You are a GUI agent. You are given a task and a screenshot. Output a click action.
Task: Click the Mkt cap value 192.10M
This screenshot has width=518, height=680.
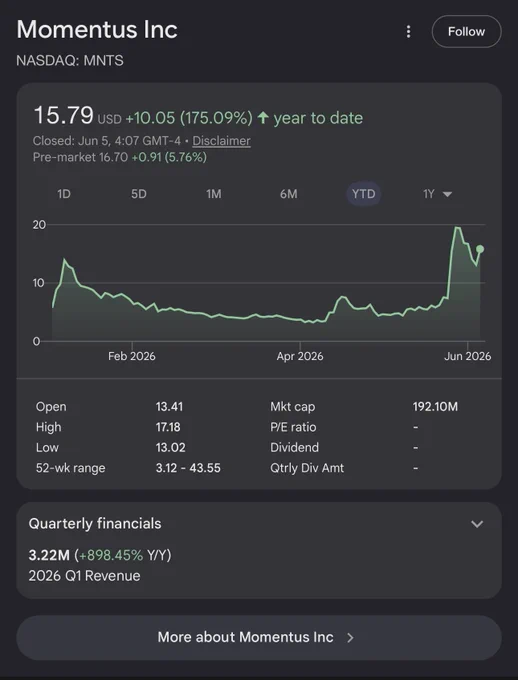pos(435,407)
